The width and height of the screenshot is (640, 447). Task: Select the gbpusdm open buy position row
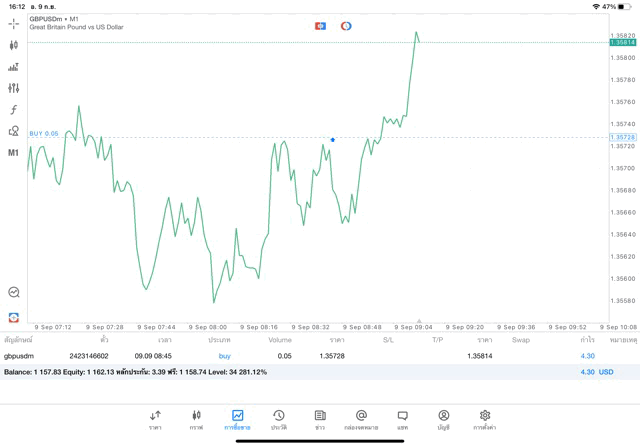[300, 355]
